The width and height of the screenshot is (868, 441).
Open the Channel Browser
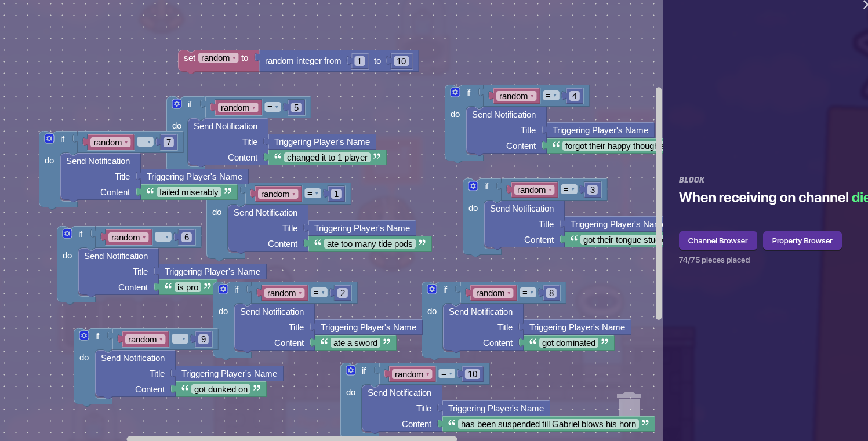coord(718,241)
